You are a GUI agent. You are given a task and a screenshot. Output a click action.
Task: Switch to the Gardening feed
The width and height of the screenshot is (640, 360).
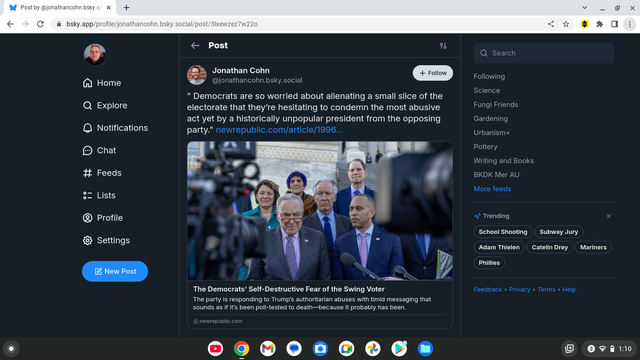point(491,118)
